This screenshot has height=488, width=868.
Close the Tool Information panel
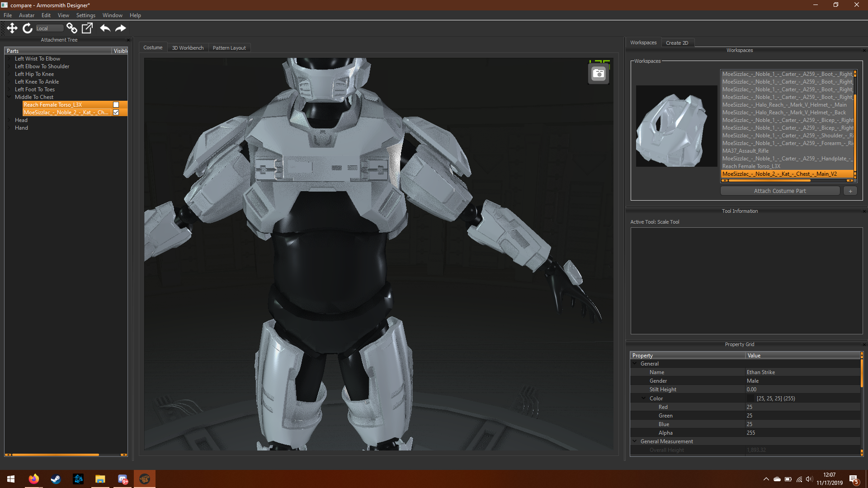[864, 211]
